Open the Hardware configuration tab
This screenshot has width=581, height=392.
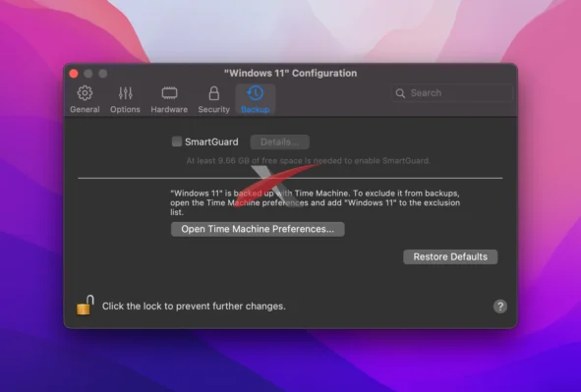pyautogui.click(x=169, y=99)
